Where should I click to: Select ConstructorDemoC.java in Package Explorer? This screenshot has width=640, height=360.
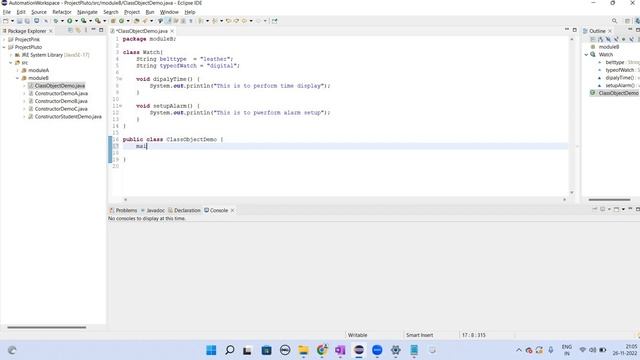point(61,109)
